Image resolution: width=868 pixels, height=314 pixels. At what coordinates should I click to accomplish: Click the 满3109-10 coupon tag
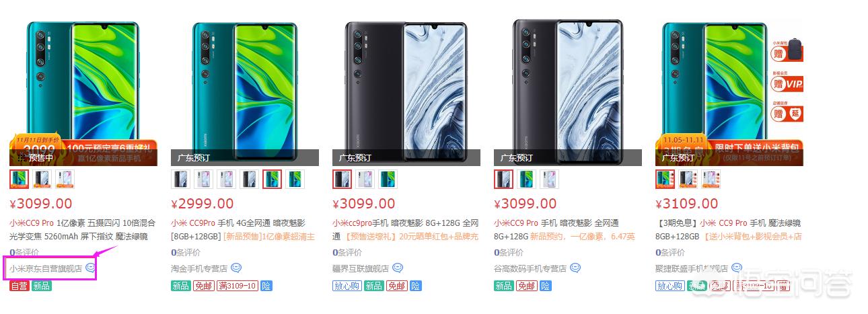click(x=236, y=286)
